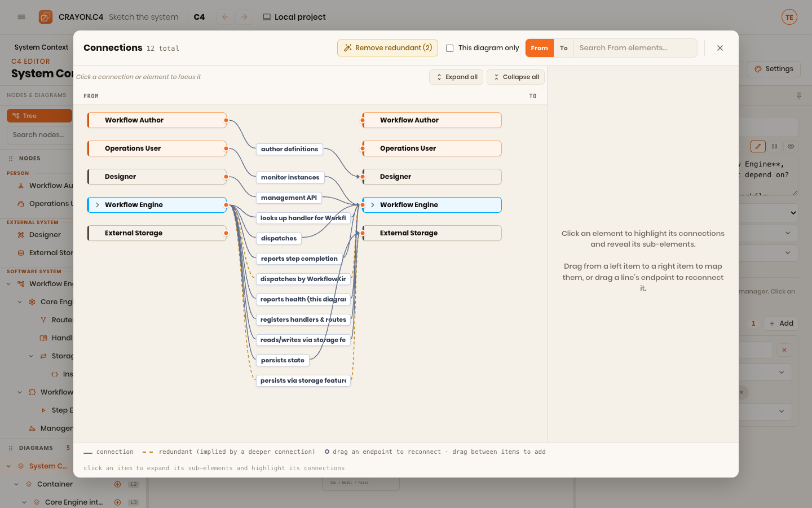The image size is (812, 508).
Task: Click the 'reports health' connection label
Action: pos(303,299)
